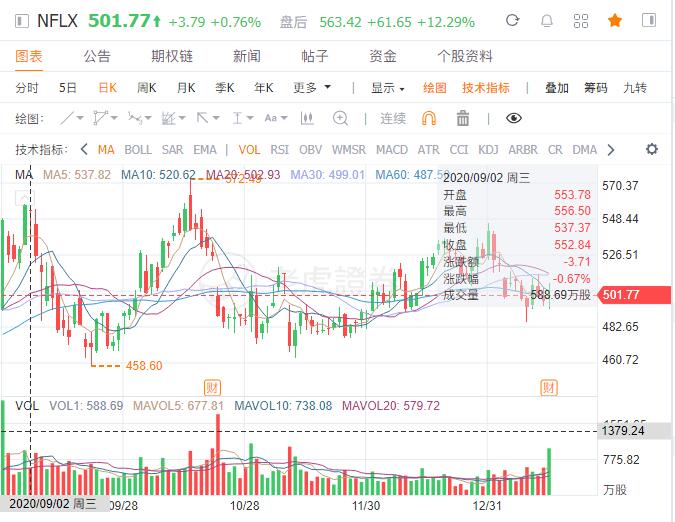Open the 帖子 tab
Viewport: 675px width, 522px height.
pyautogui.click(x=315, y=56)
